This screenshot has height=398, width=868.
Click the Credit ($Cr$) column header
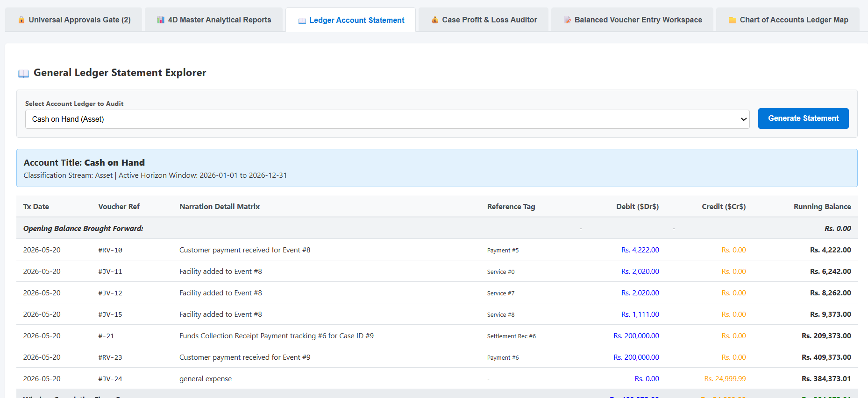click(x=724, y=207)
